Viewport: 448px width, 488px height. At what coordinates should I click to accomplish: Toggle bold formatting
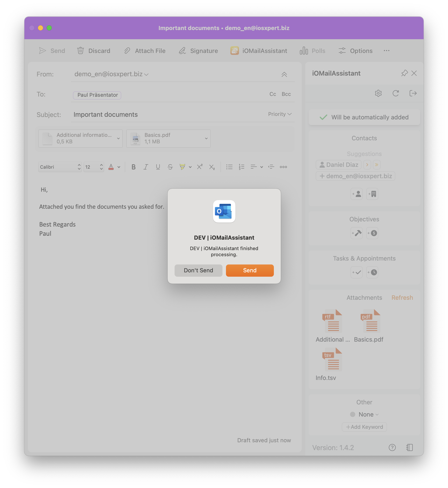click(133, 167)
